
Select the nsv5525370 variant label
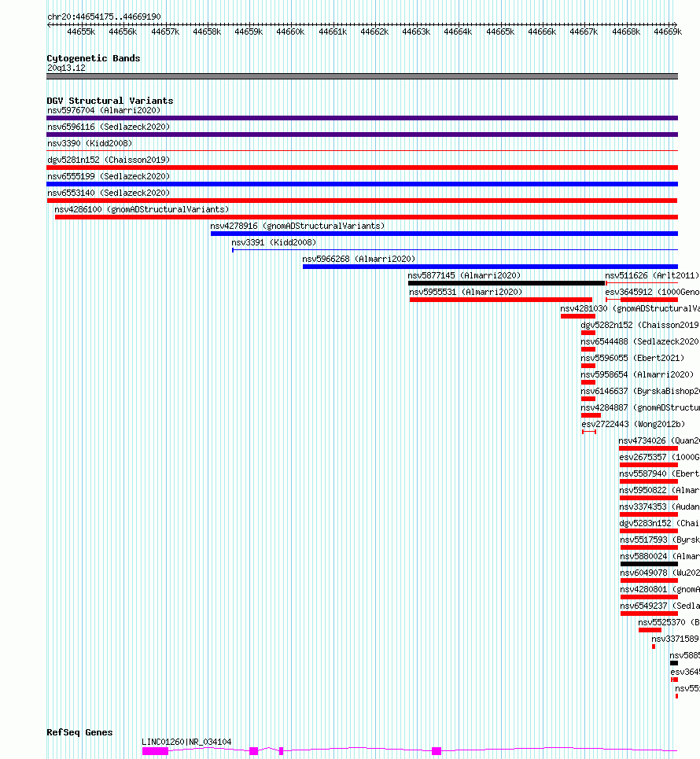coord(669,622)
